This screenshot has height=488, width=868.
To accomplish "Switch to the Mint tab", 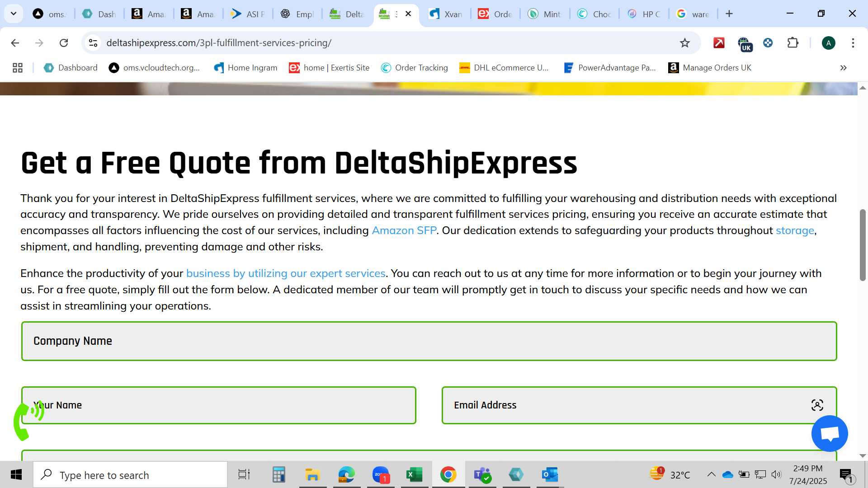I will pyautogui.click(x=545, y=14).
